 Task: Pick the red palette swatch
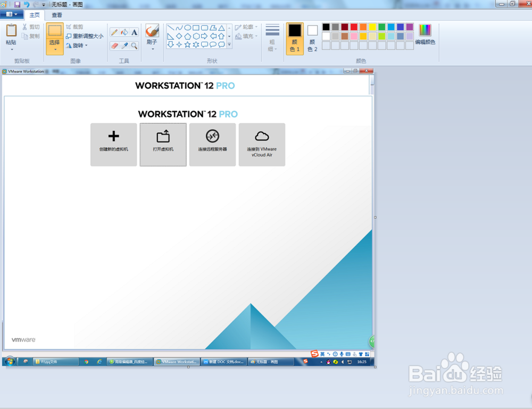[x=354, y=27]
